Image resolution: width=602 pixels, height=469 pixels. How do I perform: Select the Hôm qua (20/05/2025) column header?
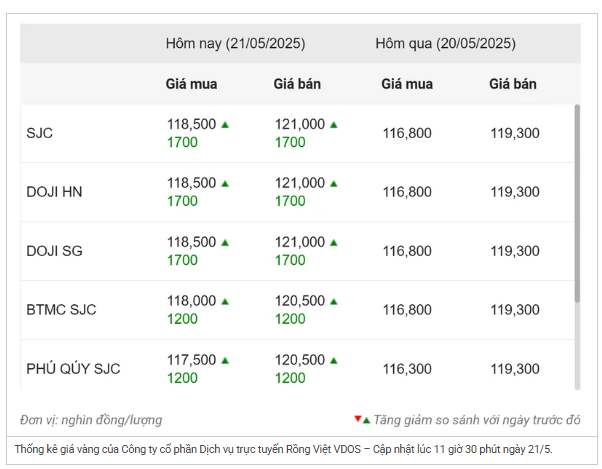445,43
